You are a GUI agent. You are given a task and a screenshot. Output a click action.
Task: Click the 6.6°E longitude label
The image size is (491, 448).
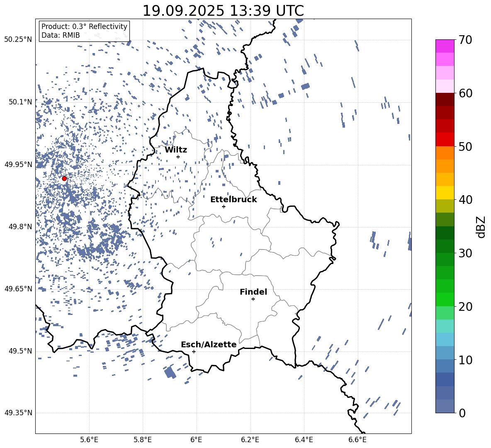pos(357,440)
